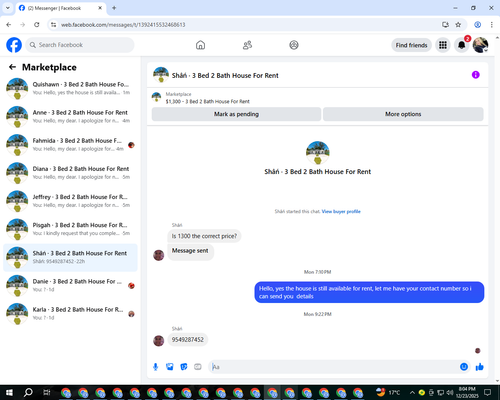Click the choose GIF icon
Image resolution: width=500 pixels, height=400 pixels.
pos(198,367)
